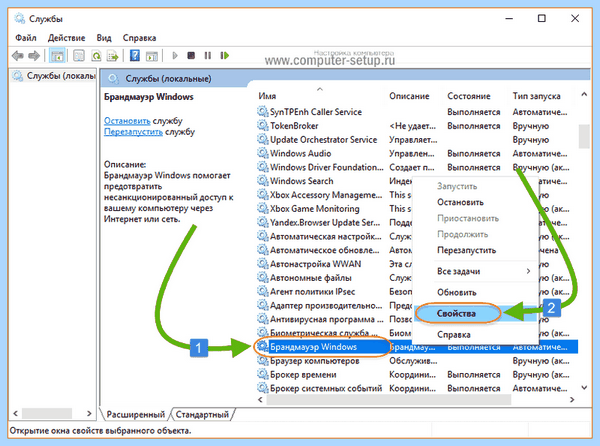
Task: Select Автоматическое обновление service row
Action: [334, 250]
